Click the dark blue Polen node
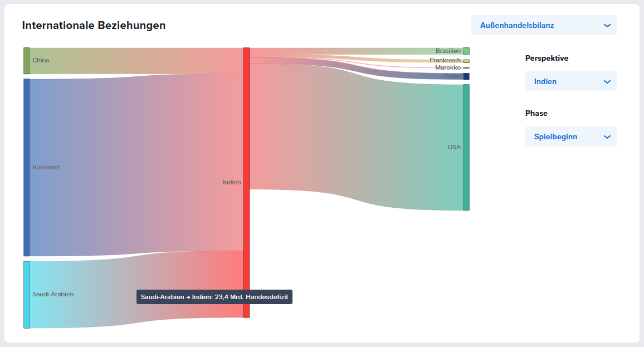This screenshot has width=644, height=347. [x=466, y=76]
